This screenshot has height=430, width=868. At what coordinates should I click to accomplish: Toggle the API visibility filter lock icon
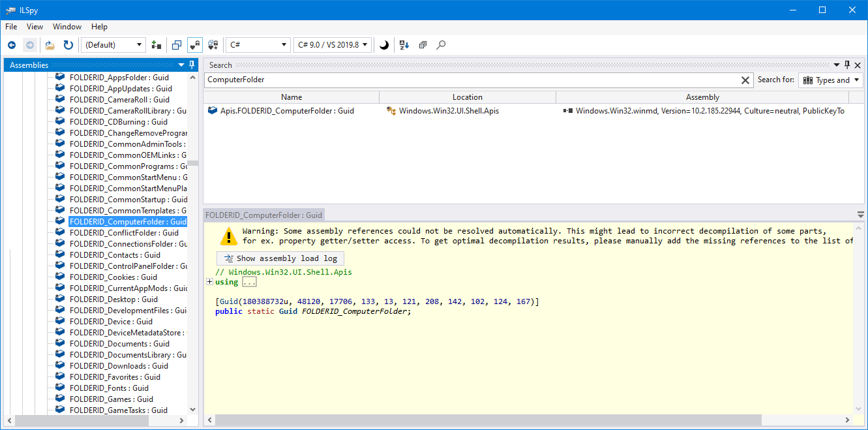(x=194, y=44)
